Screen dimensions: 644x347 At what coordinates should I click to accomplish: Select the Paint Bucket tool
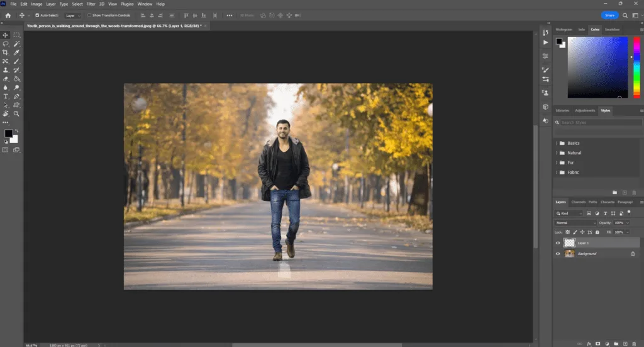point(16,79)
